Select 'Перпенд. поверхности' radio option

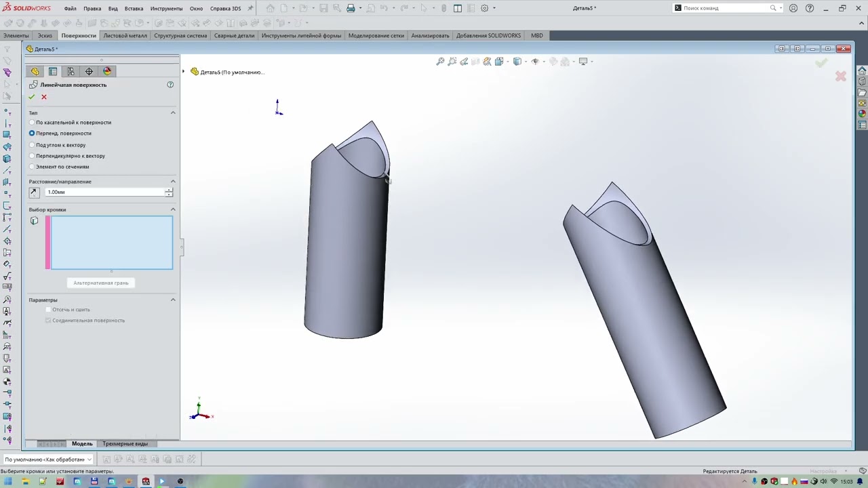tap(60, 134)
